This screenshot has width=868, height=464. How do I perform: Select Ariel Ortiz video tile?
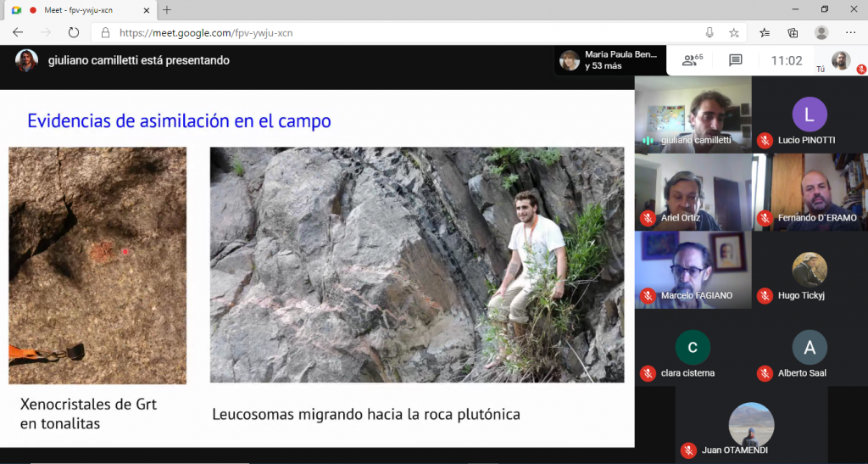tap(693, 193)
